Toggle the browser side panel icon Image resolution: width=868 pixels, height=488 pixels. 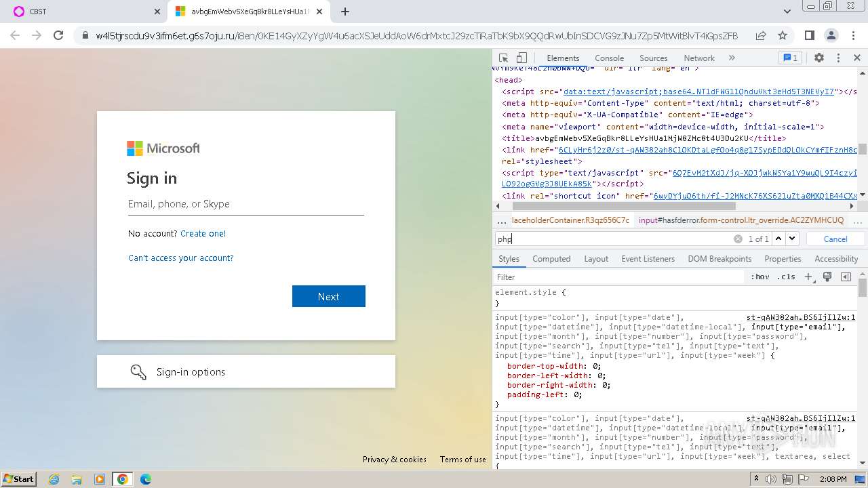(809, 35)
